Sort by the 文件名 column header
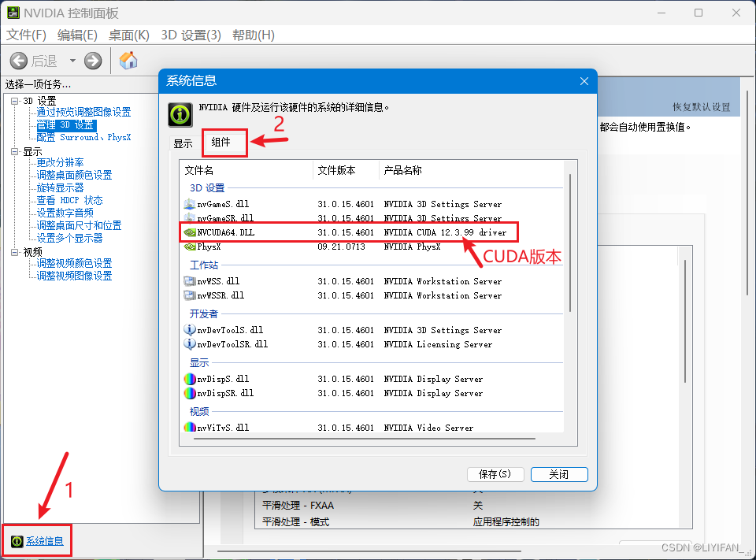The width and height of the screenshot is (756, 560). [x=247, y=170]
